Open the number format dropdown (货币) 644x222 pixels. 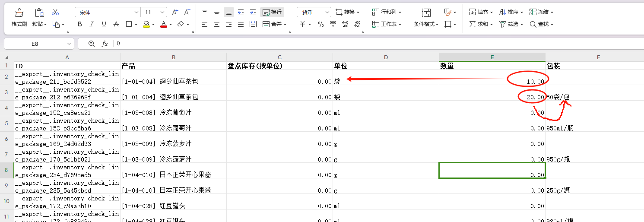[x=314, y=12]
